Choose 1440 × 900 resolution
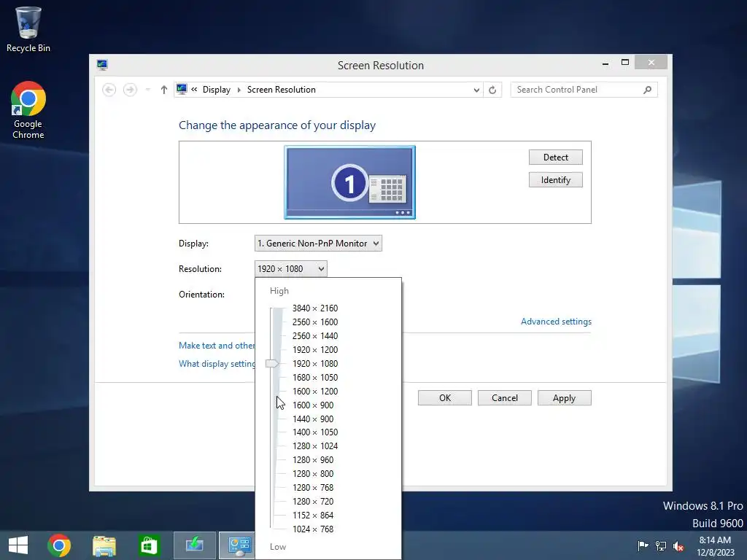 pos(313,419)
